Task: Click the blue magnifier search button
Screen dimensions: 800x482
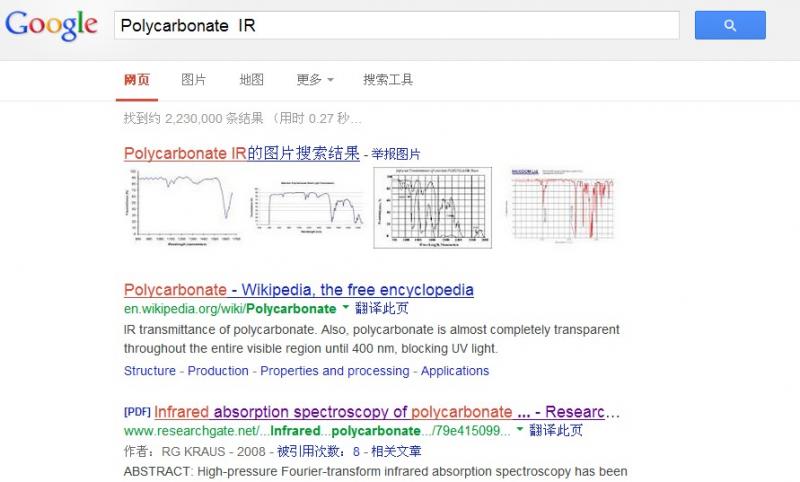Action: 730,25
